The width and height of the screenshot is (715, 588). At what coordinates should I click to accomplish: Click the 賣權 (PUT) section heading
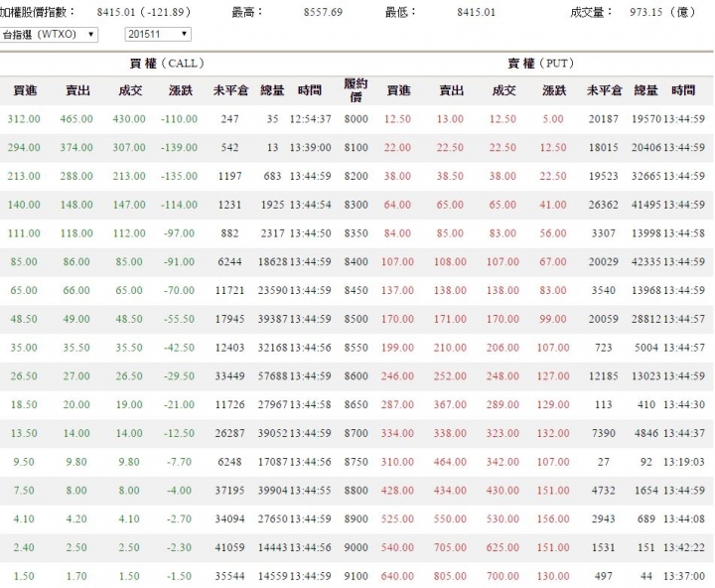click(540, 64)
